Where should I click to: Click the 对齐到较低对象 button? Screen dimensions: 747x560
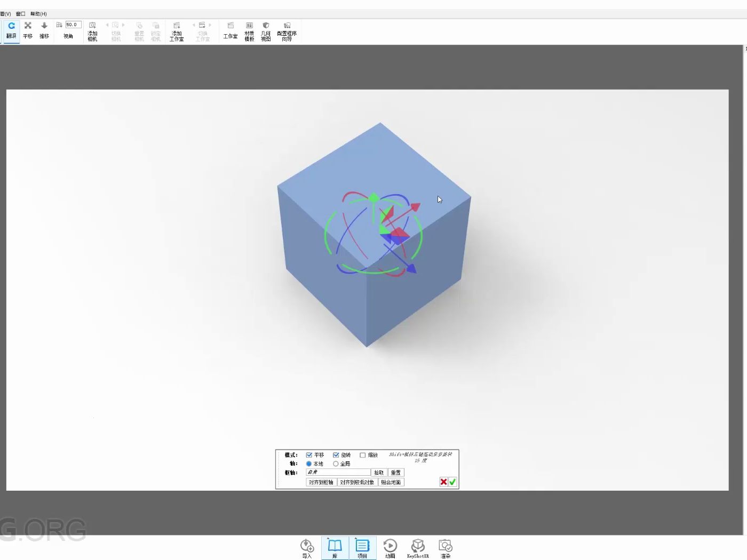click(357, 482)
